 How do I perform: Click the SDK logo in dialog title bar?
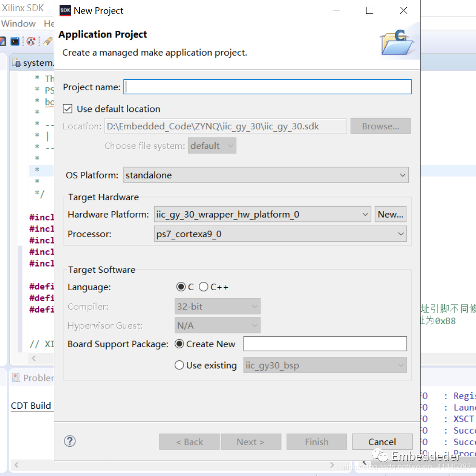65,11
